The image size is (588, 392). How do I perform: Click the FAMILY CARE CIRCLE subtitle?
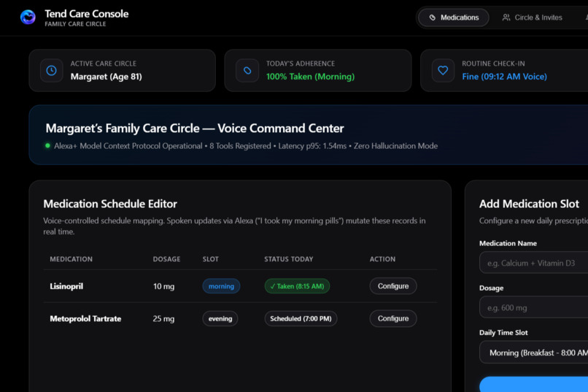(75, 24)
